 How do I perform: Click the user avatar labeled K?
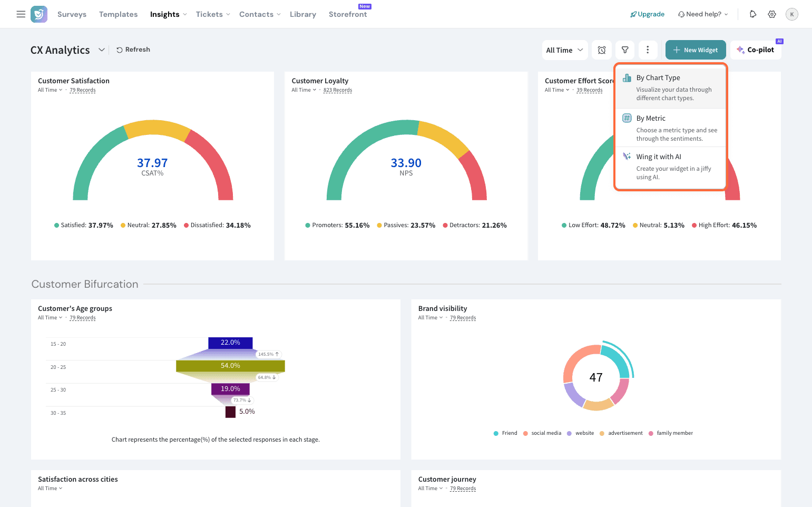click(x=791, y=14)
